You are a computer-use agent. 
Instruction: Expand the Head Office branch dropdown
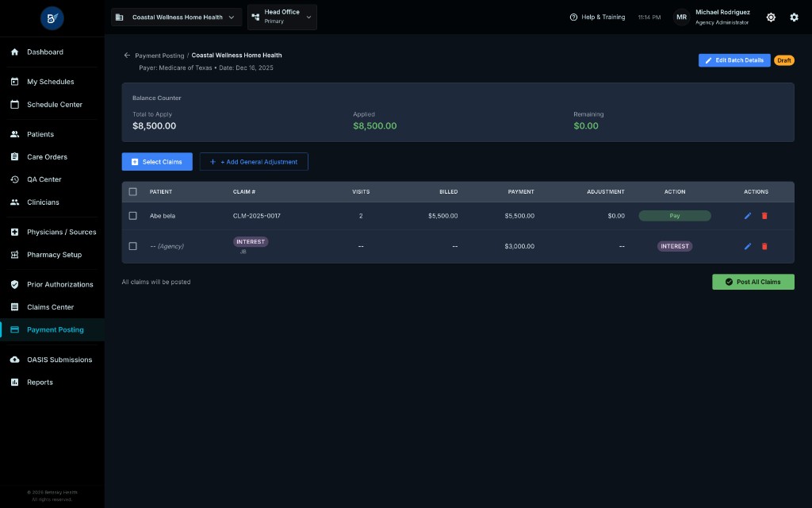tap(282, 17)
